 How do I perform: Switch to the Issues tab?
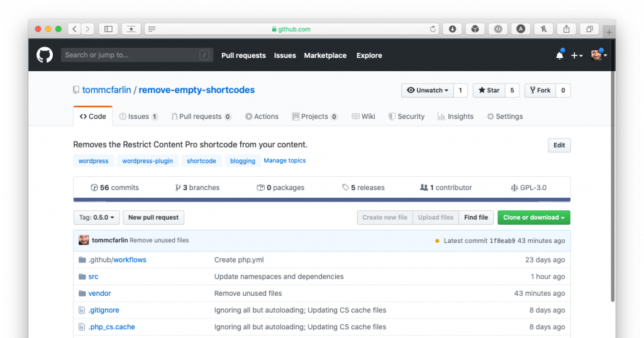pyautogui.click(x=138, y=116)
